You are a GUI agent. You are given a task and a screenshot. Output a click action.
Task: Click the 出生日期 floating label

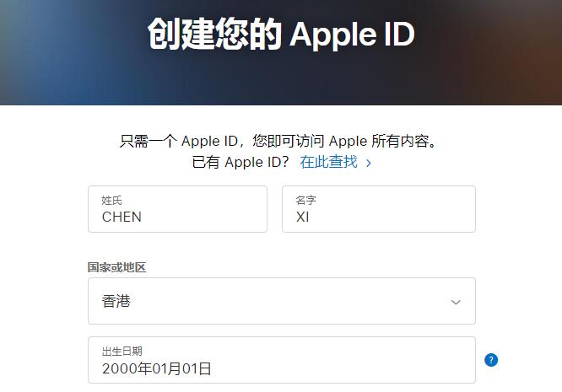click(122, 352)
